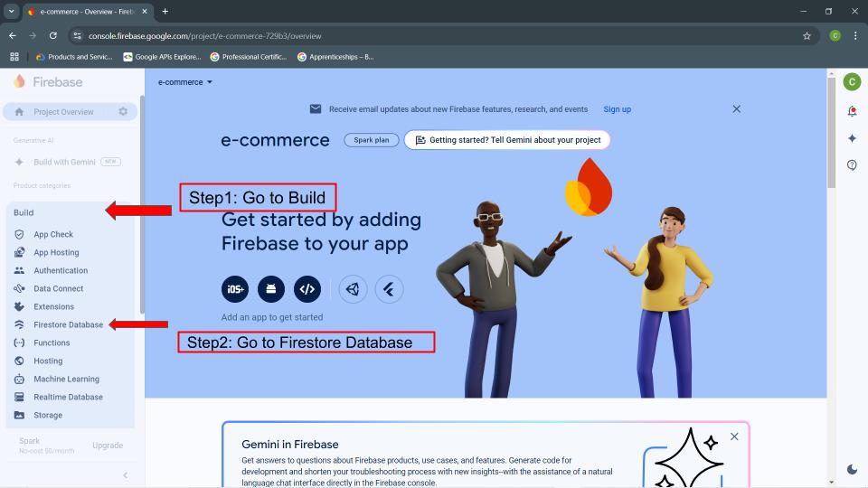Open the account avatar C in console
This screenshot has height=488, width=868.
pyautogui.click(x=852, y=82)
